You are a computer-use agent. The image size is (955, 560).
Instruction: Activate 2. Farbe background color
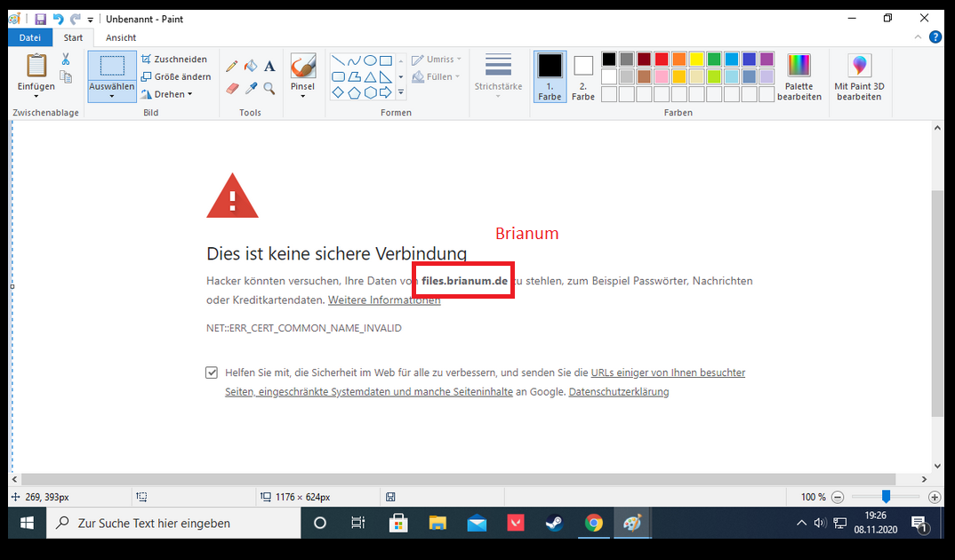pyautogui.click(x=582, y=76)
